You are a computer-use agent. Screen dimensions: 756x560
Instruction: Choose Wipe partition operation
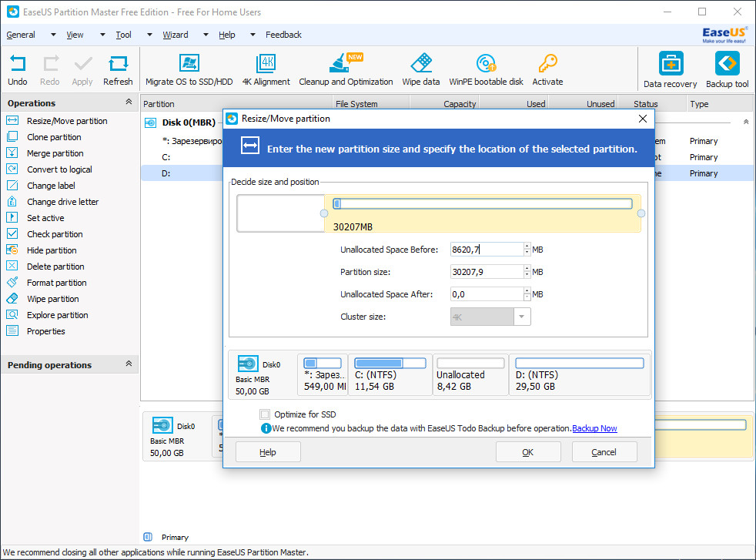click(x=53, y=299)
